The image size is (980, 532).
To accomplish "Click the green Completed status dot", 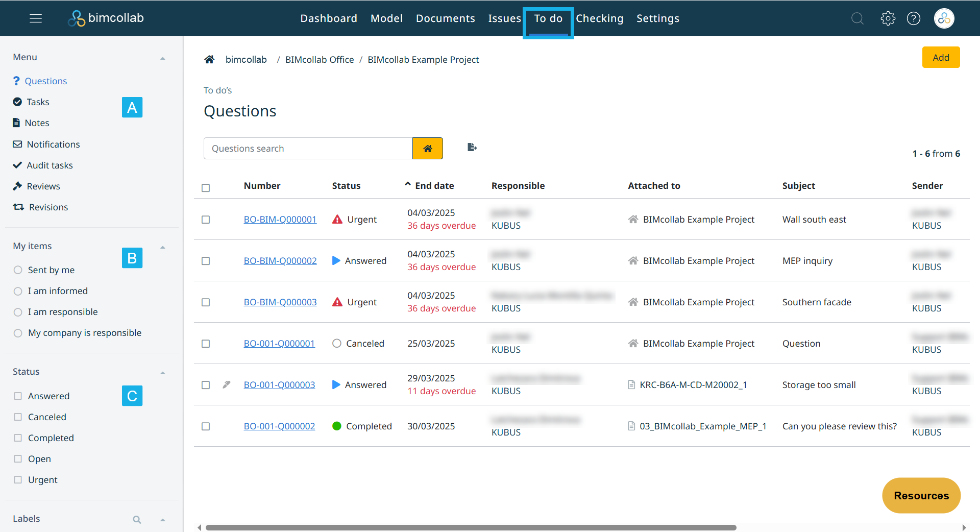I will tap(337, 426).
